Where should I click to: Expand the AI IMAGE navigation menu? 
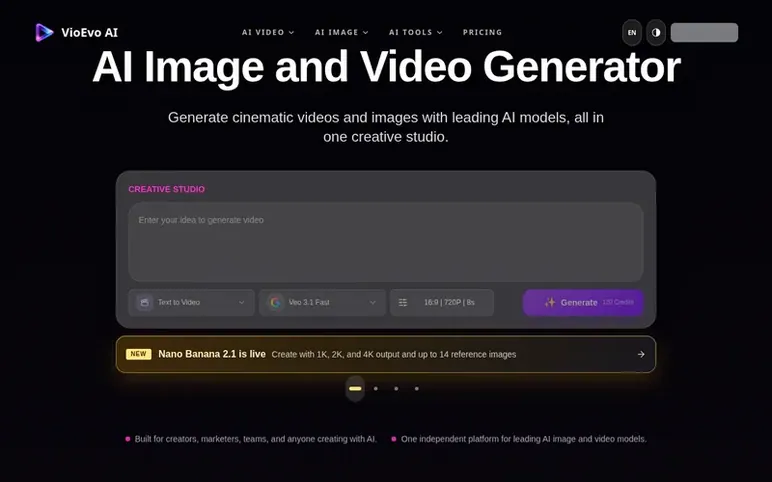(342, 32)
